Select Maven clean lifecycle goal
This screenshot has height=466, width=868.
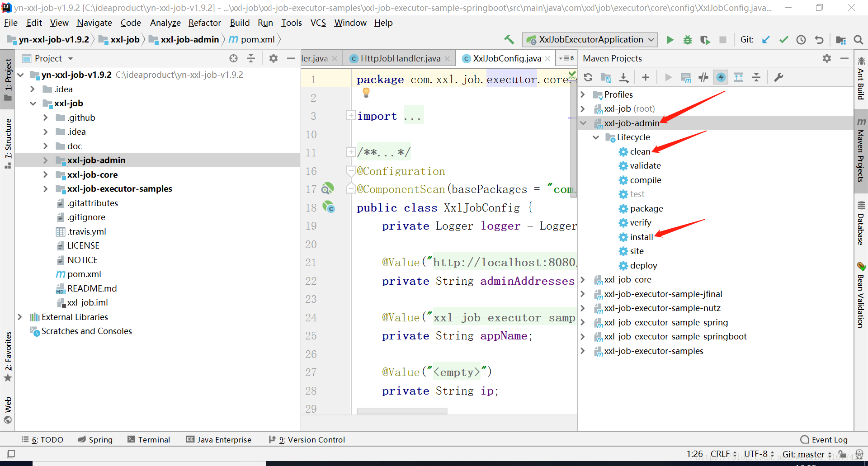click(x=640, y=151)
